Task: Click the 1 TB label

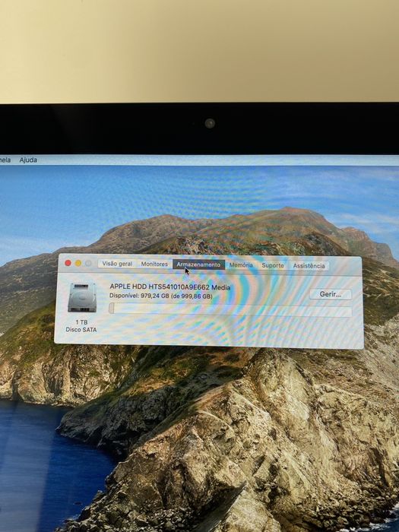Action: click(81, 322)
